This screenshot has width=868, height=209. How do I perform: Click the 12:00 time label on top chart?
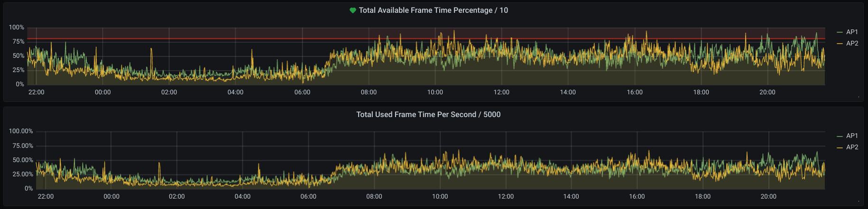[x=501, y=92]
